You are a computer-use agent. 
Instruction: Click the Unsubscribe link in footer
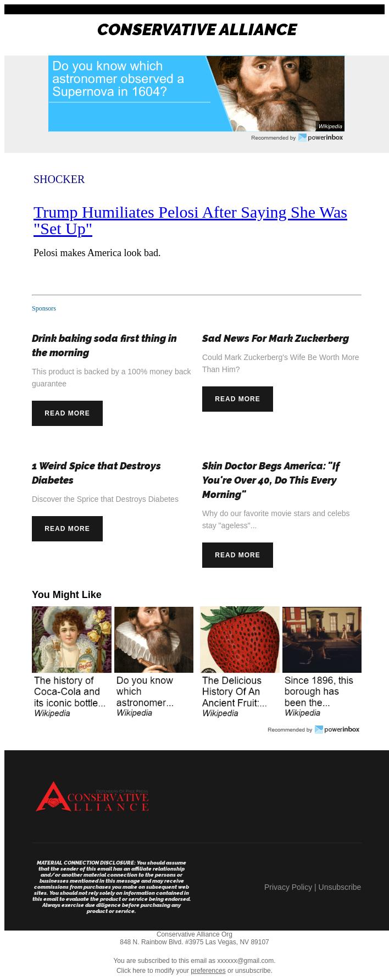pyautogui.click(x=340, y=887)
